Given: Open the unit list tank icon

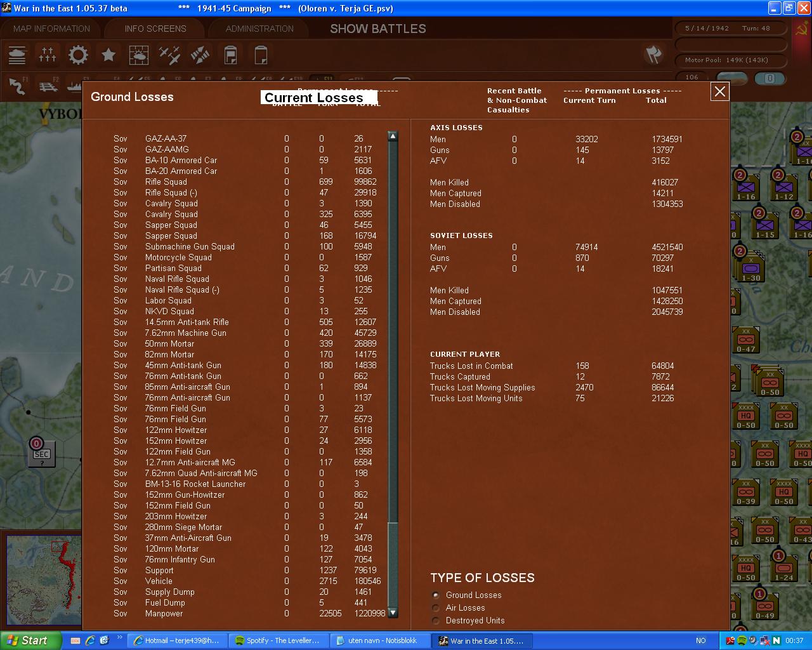Looking at the screenshot, I should pos(17,55).
